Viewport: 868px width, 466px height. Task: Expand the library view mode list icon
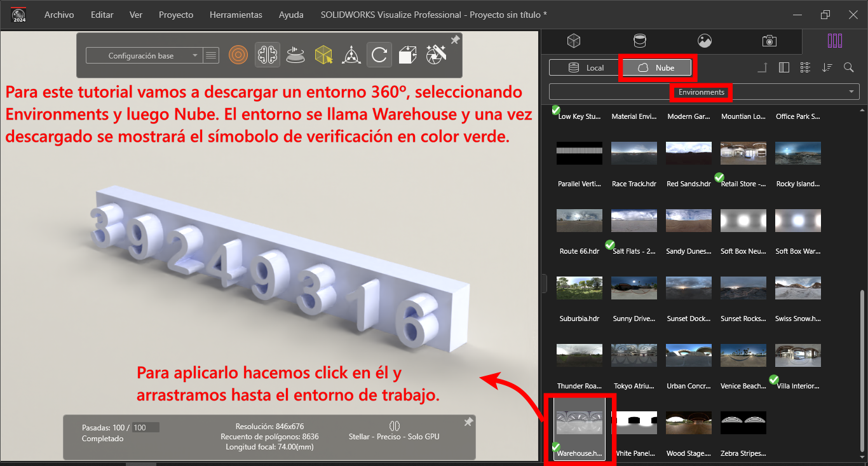pos(805,67)
